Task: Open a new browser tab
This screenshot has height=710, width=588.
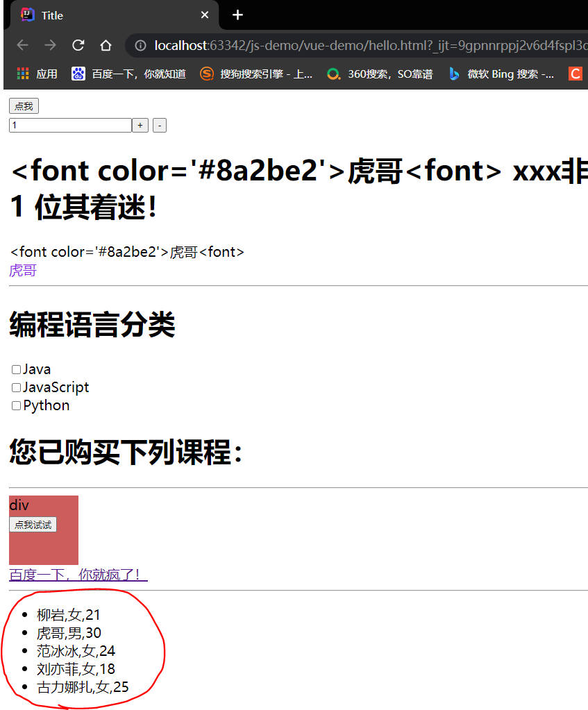Action: click(237, 15)
